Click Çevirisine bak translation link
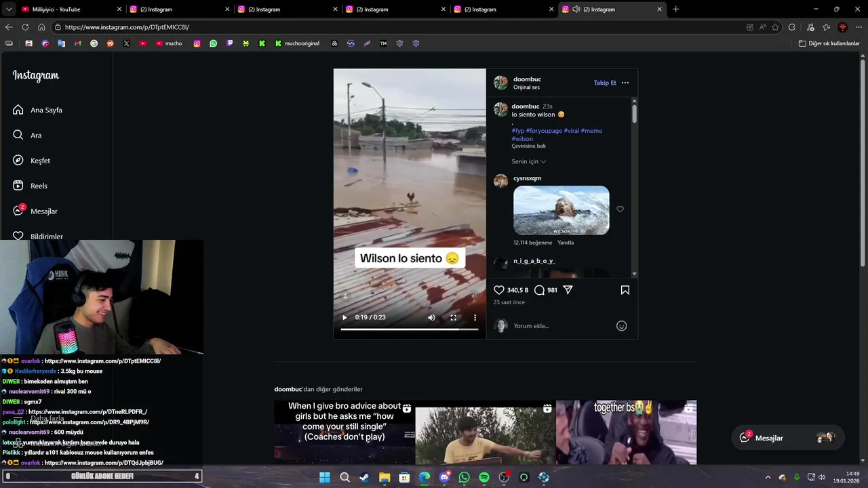The image size is (868, 488). (x=528, y=146)
